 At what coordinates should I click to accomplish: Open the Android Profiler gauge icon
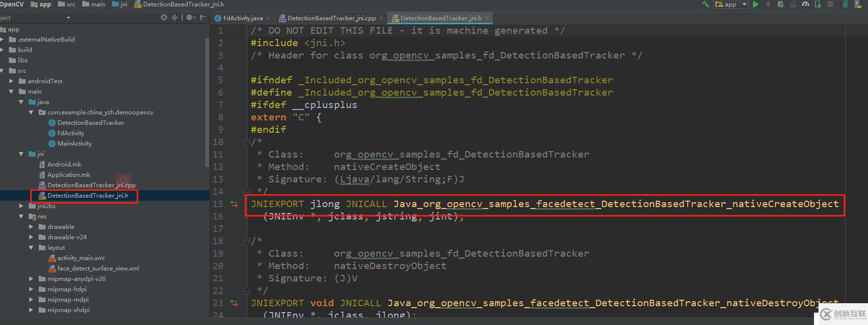click(806, 4)
